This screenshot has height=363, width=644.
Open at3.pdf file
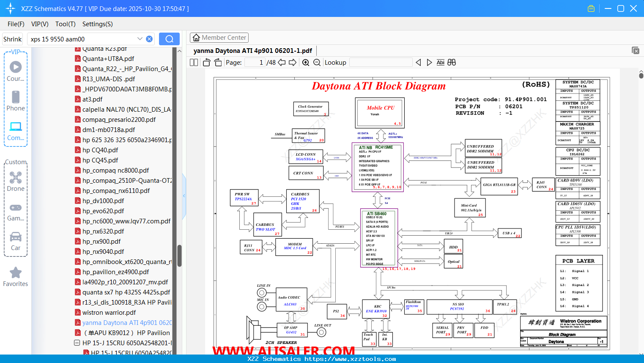(92, 99)
